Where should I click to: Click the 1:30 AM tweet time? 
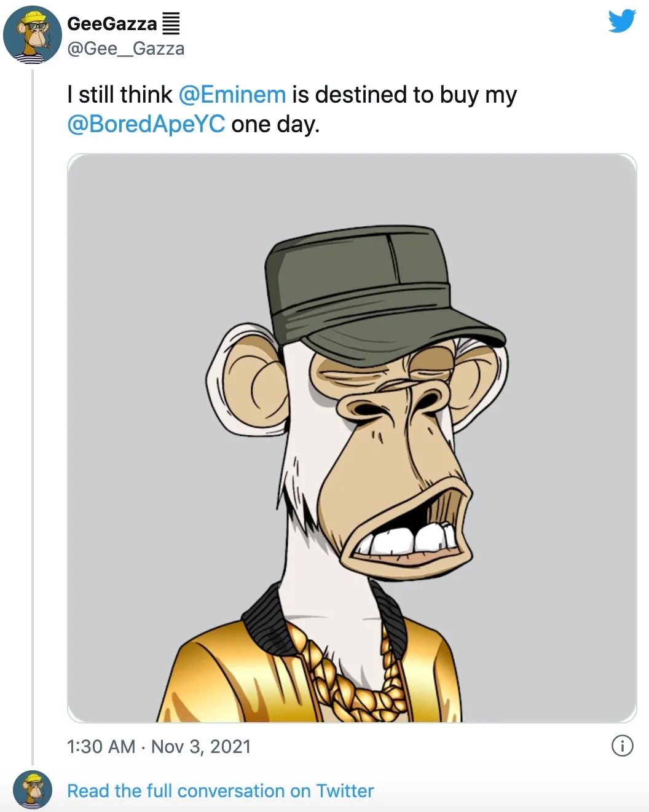point(101,746)
